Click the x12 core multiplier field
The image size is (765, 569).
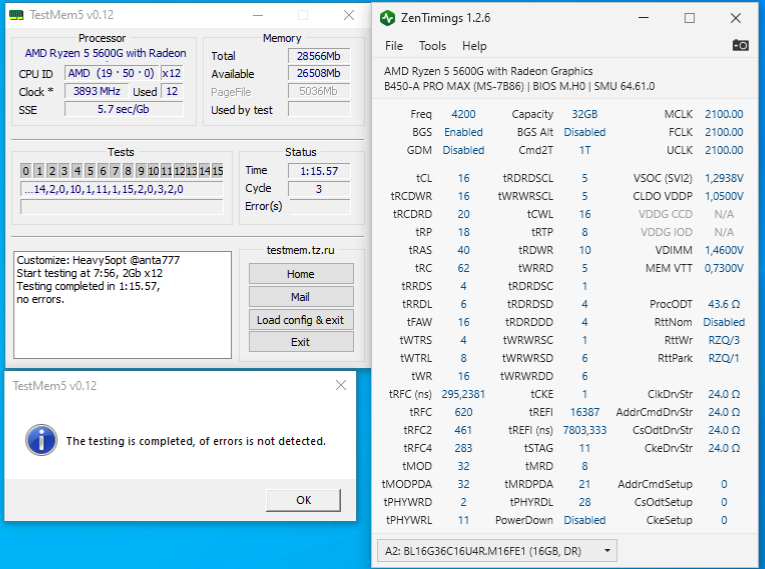[172, 73]
